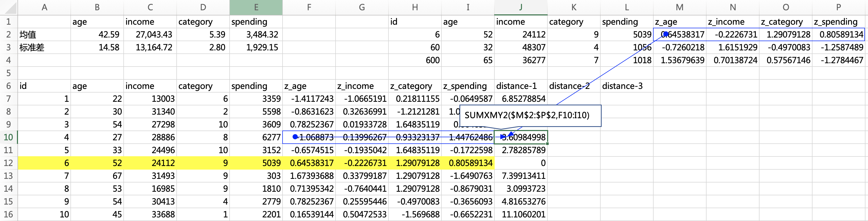
Task: Select row 1 header
Action: 8,22
